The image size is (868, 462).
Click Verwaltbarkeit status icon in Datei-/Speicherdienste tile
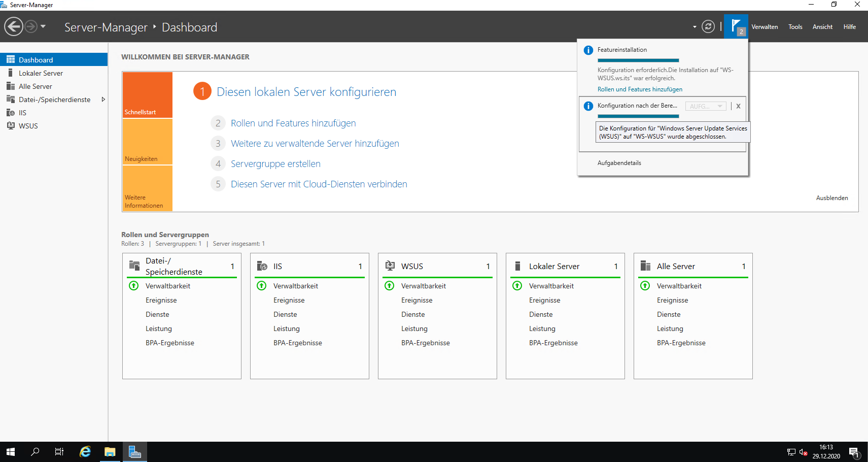point(134,285)
